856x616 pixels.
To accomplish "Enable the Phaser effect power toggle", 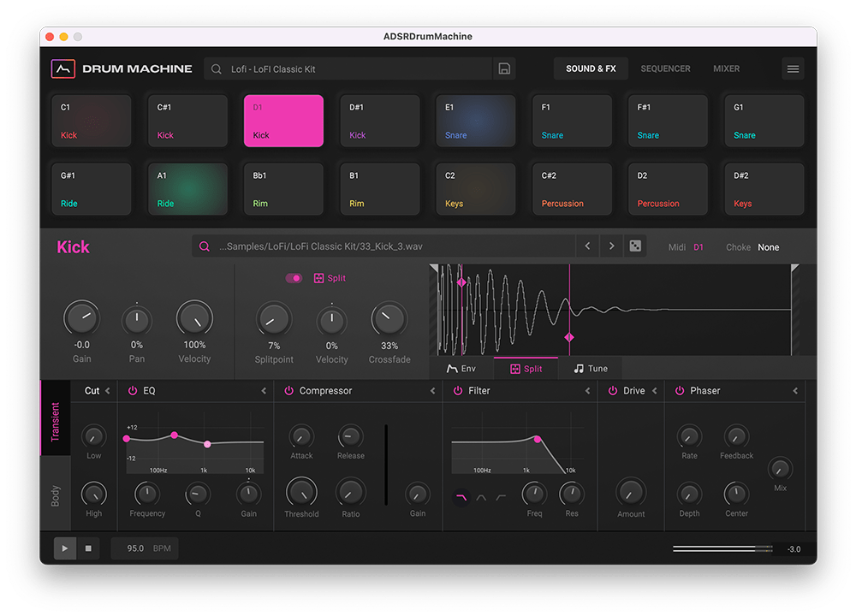I will click(x=679, y=390).
